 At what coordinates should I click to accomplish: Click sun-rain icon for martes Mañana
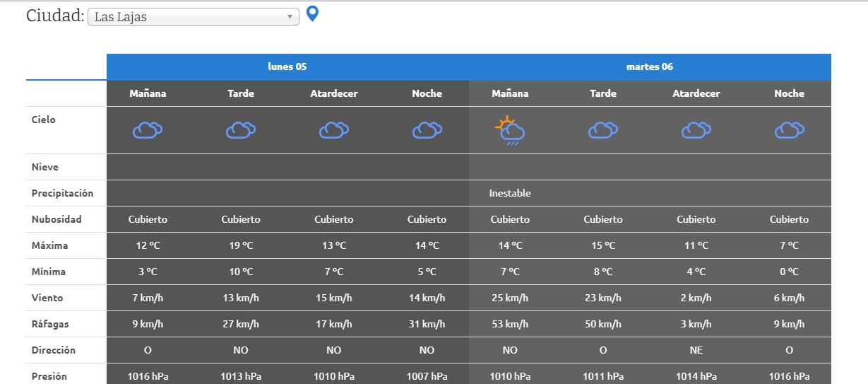tap(510, 131)
